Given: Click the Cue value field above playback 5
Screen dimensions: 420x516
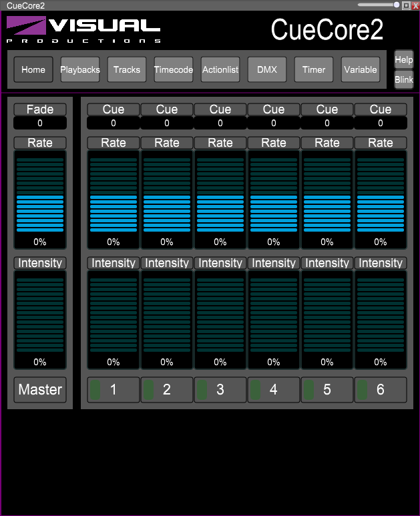Looking at the screenshot, I should [327, 123].
